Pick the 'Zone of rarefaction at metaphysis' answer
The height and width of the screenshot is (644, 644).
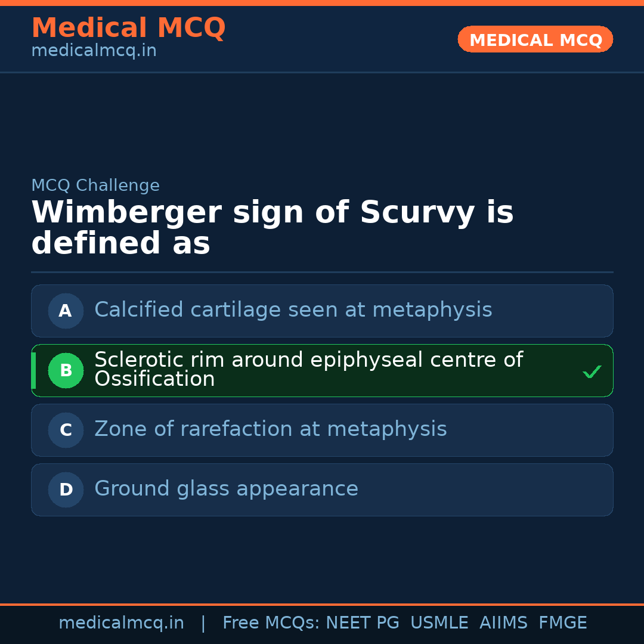tap(270, 429)
